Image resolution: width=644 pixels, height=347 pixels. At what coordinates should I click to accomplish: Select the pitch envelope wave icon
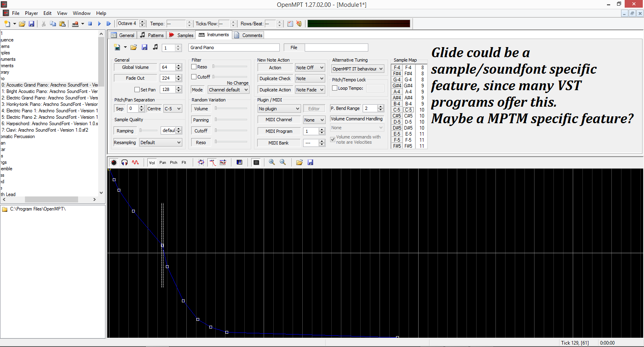tap(135, 162)
